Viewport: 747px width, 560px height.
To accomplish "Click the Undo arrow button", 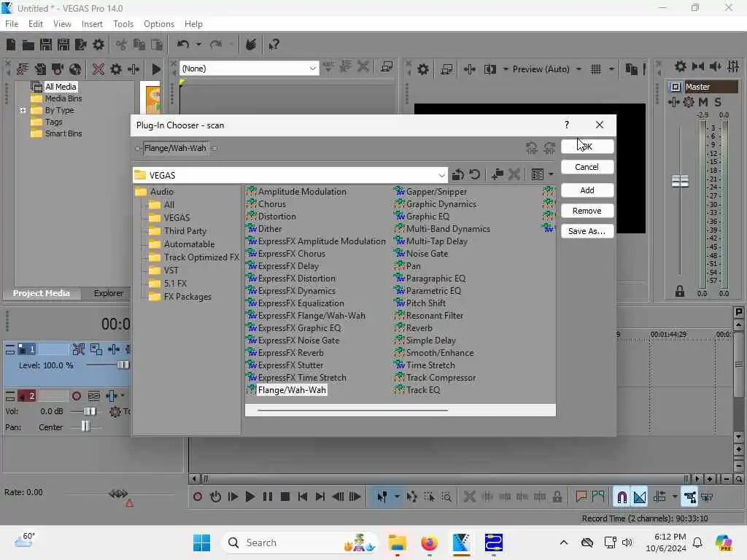I will (182, 44).
